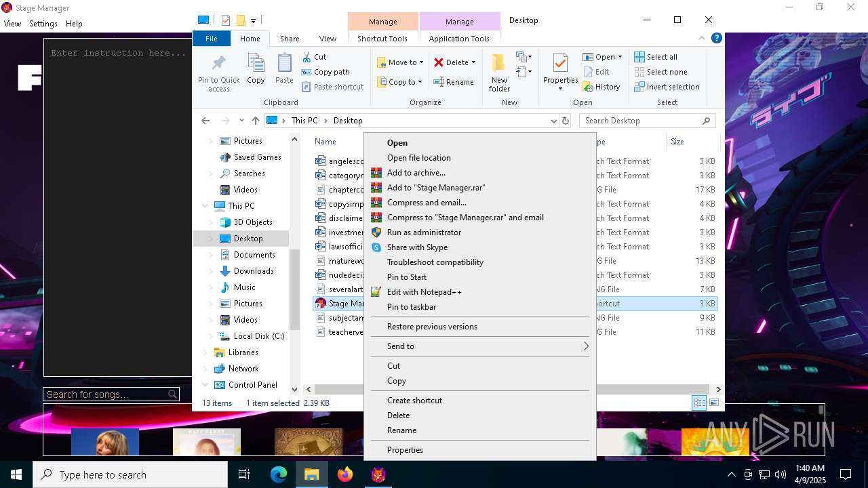Switch to Large icons view in status bar
This screenshot has width=868, height=488.
point(713,403)
